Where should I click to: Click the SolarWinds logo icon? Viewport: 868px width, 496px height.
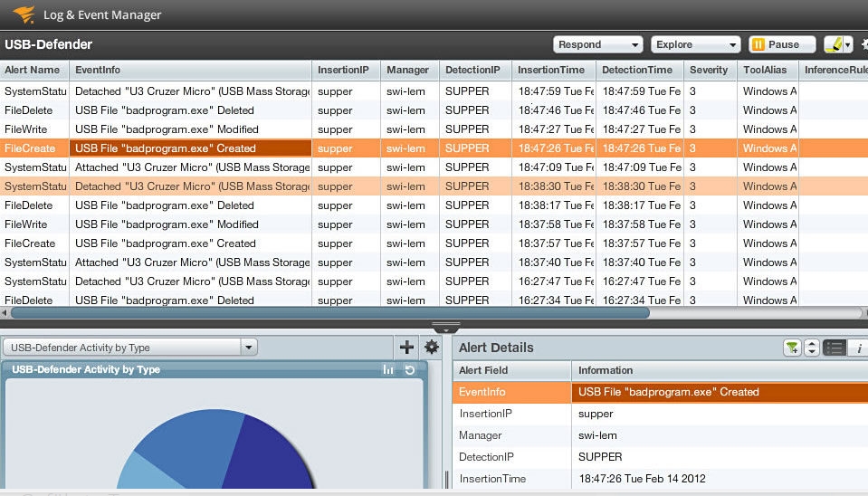click(x=24, y=14)
